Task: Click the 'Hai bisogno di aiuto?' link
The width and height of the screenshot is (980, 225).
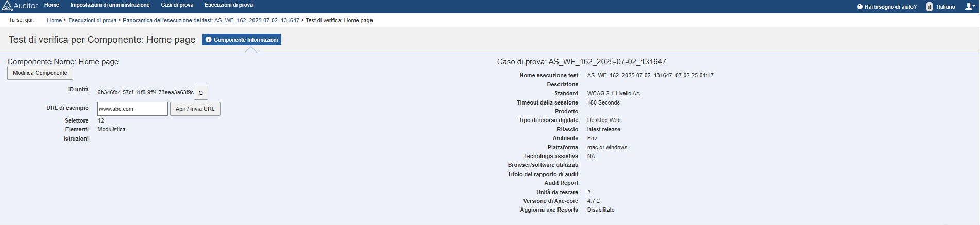Action: click(x=890, y=7)
